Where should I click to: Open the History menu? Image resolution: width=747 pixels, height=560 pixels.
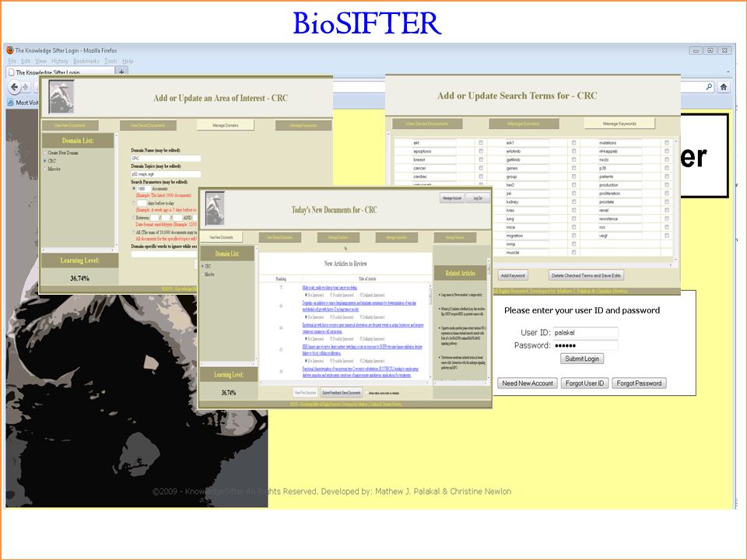pyautogui.click(x=60, y=61)
